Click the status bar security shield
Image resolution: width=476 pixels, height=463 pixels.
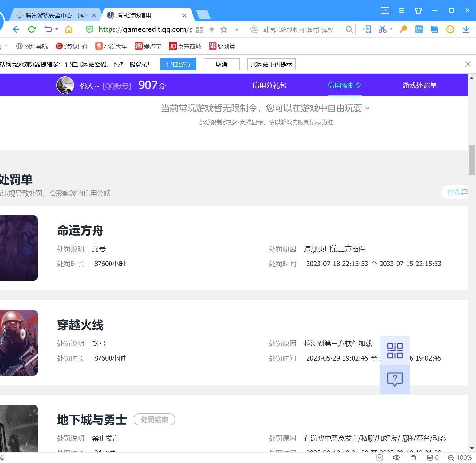point(380,457)
